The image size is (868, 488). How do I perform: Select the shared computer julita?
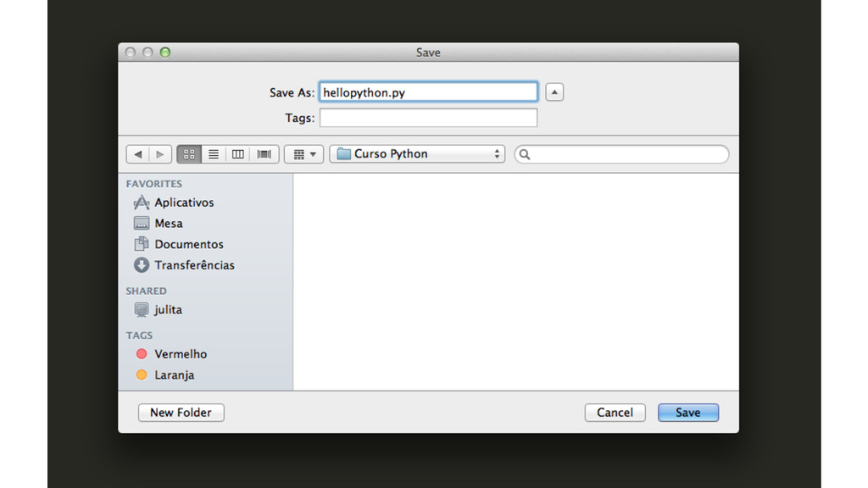(x=158, y=310)
